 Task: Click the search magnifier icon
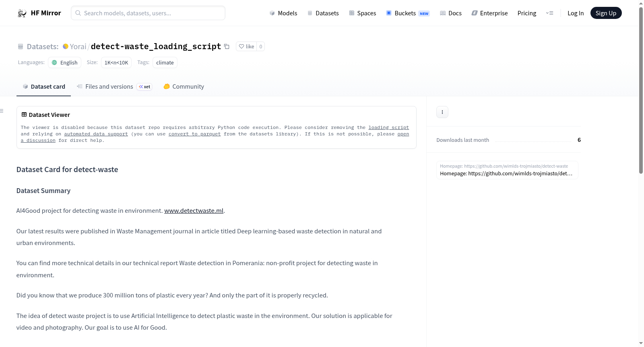(78, 13)
